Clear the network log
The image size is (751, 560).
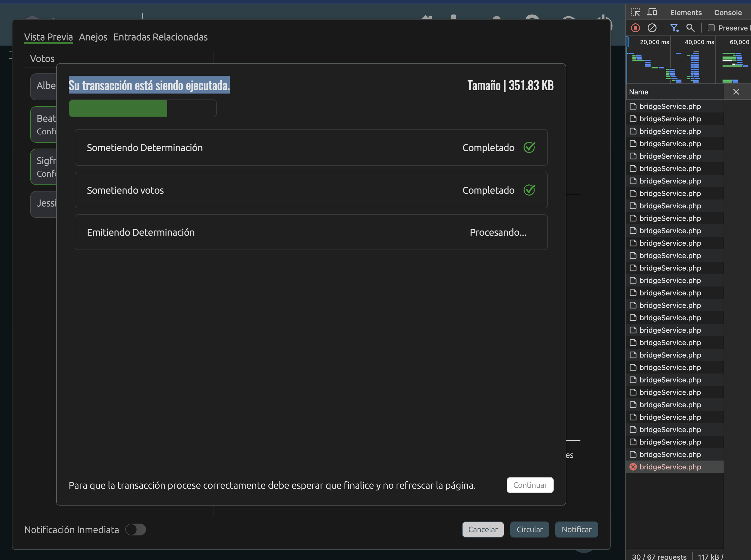click(651, 28)
